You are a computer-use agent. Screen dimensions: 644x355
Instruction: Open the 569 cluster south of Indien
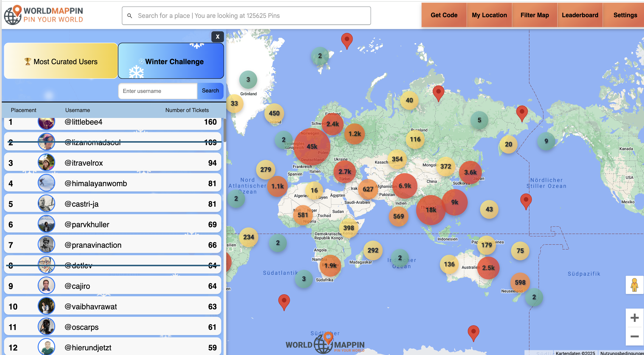click(398, 217)
